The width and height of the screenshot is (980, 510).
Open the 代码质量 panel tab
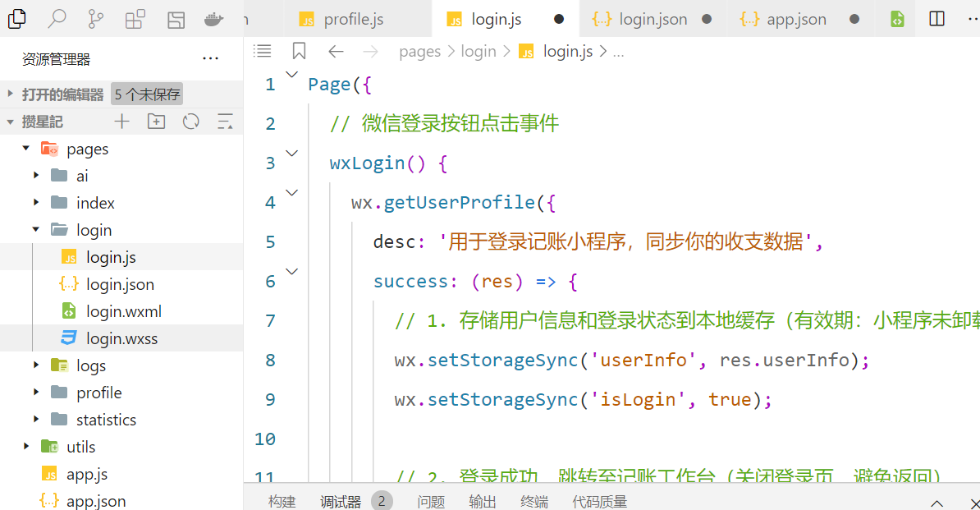coord(600,501)
